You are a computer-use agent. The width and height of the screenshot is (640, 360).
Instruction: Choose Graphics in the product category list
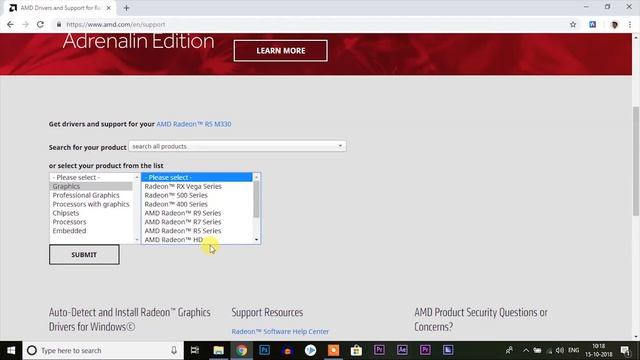click(91, 186)
